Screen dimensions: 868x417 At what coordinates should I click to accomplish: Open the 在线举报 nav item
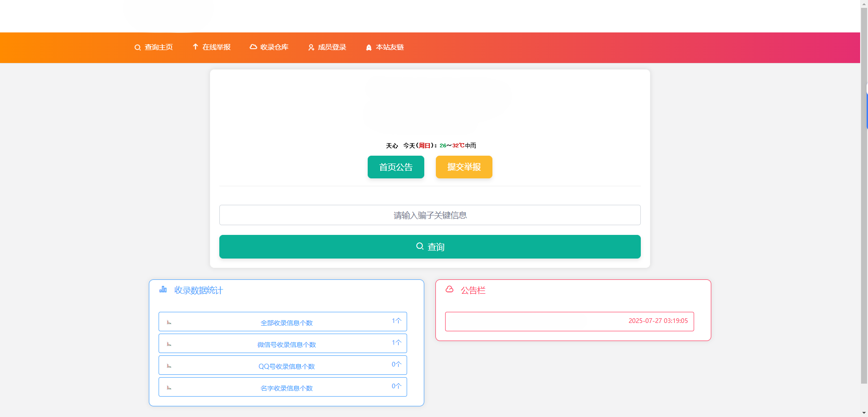pyautogui.click(x=211, y=47)
